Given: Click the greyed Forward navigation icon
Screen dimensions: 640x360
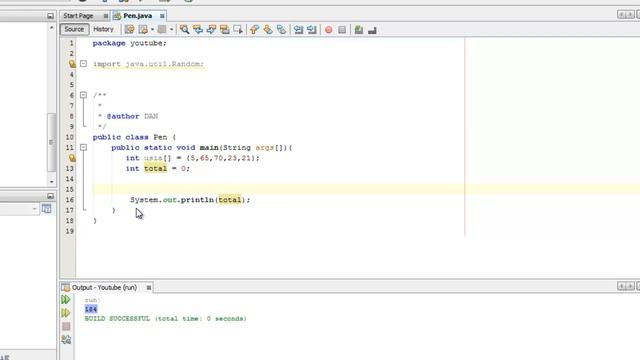Looking at the screenshot, I should [162, 29].
